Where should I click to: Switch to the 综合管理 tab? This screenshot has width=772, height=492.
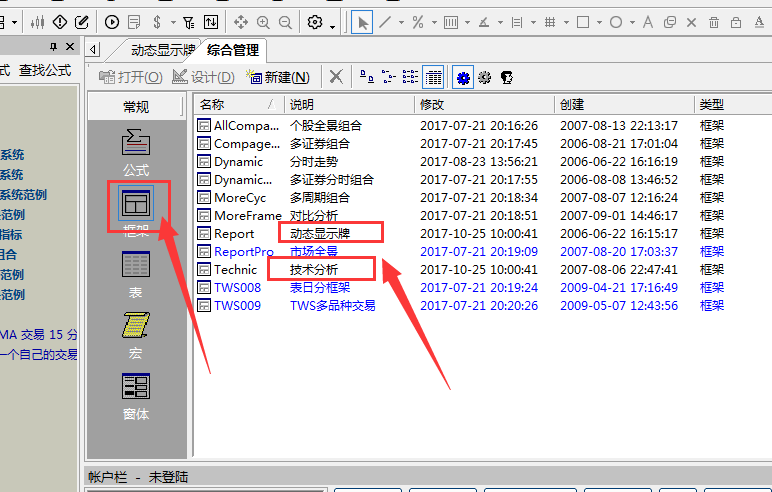[233, 50]
